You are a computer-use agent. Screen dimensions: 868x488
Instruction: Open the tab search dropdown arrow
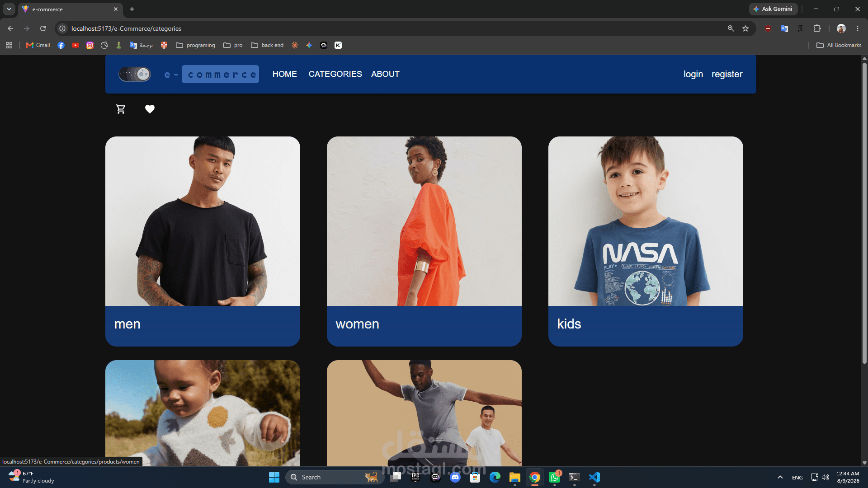9,9
